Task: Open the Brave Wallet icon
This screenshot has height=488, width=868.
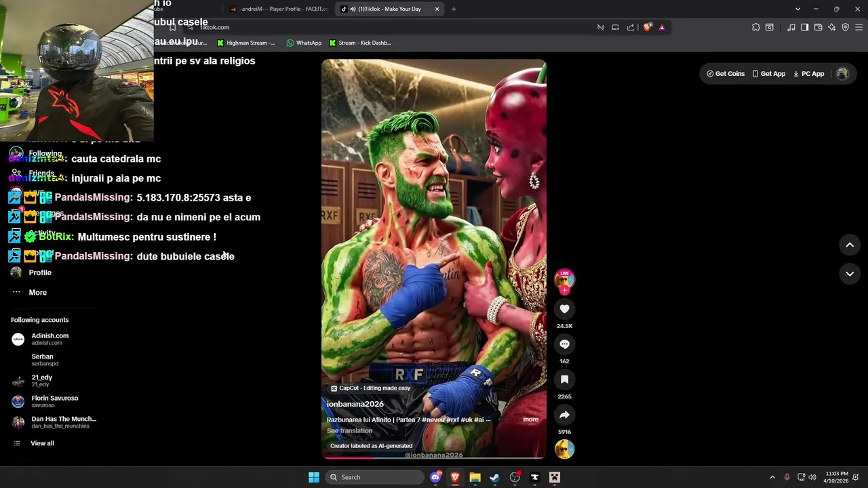Action: click(x=818, y=27)
